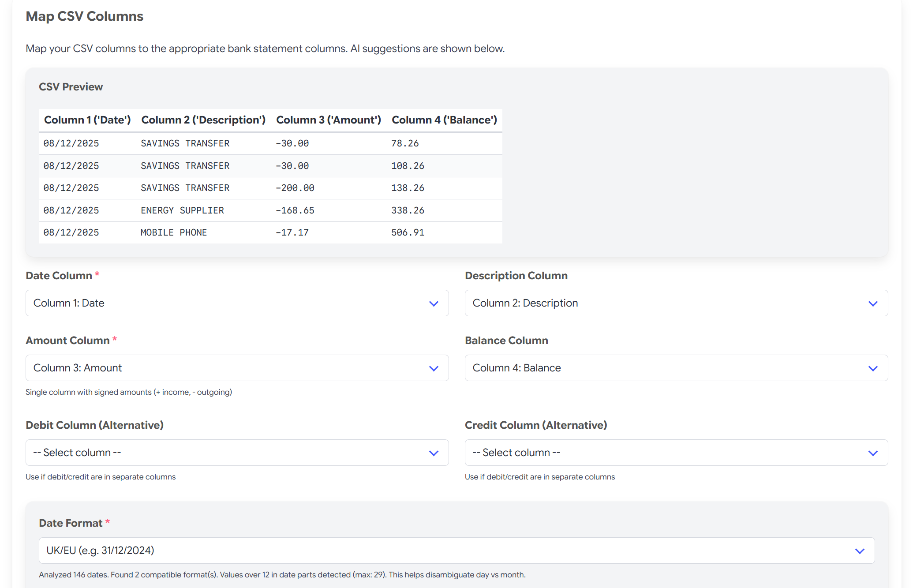Click the ENERGY SUPPLIER row in the preview
Screen dimensions: 913x588
pos(182,210)
